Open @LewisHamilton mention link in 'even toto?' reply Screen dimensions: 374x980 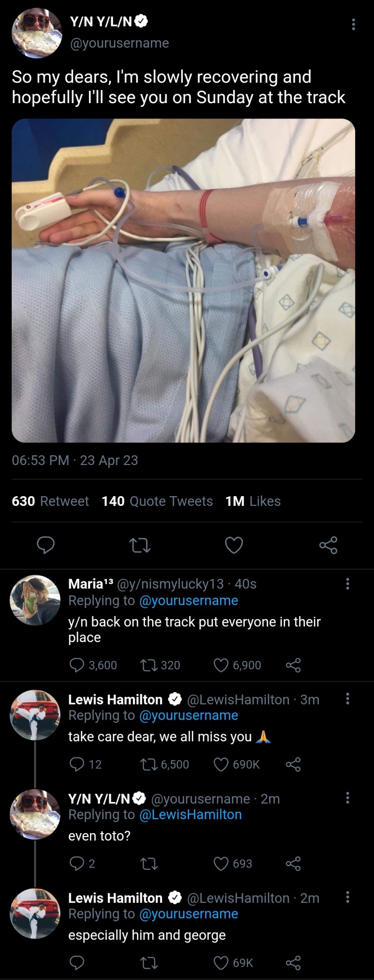point(191,814)
